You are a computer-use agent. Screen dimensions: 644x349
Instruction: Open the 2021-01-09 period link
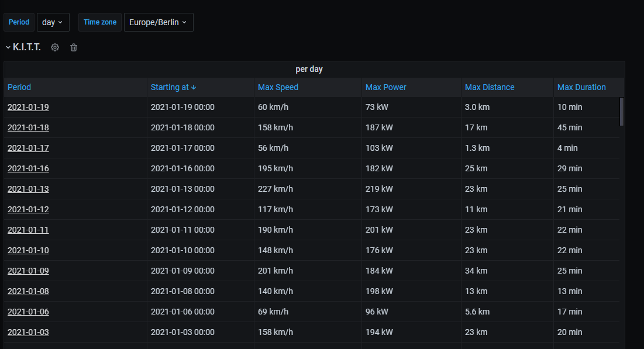[28, 271]
